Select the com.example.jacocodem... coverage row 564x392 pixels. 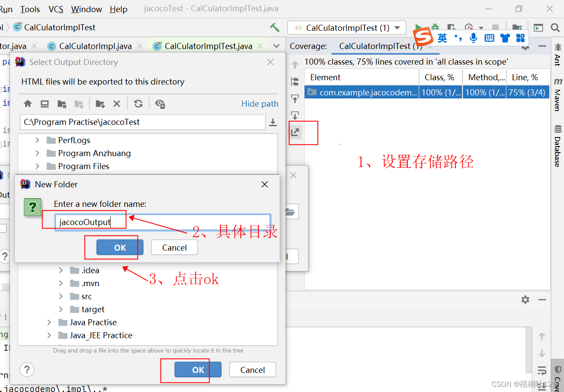[426, 92]
